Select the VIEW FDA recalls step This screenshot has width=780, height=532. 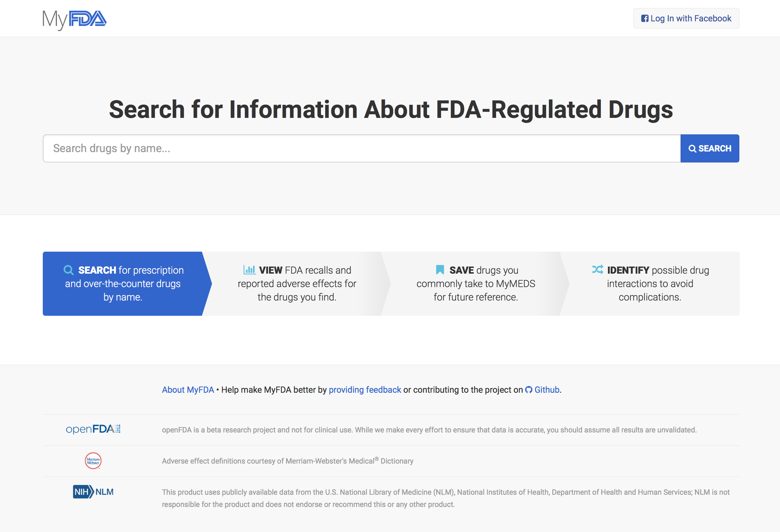point(297,283)
